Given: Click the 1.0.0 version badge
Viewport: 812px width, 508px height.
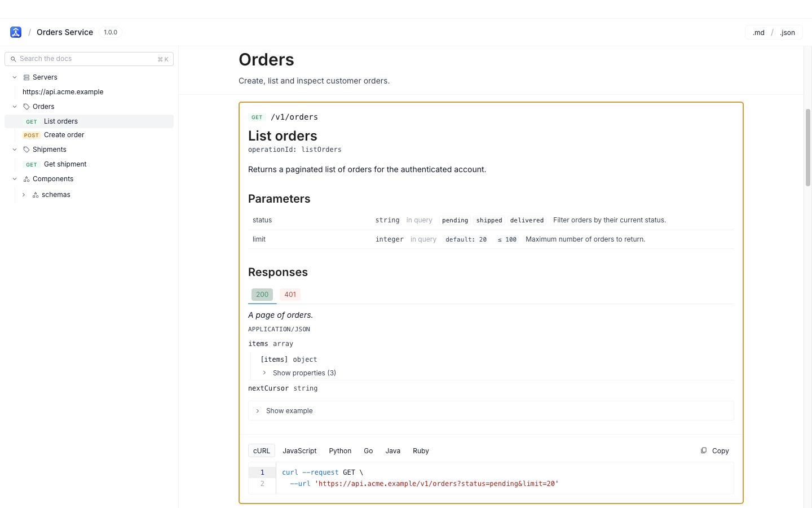Looking at the screenshot, I should point(111,32).
